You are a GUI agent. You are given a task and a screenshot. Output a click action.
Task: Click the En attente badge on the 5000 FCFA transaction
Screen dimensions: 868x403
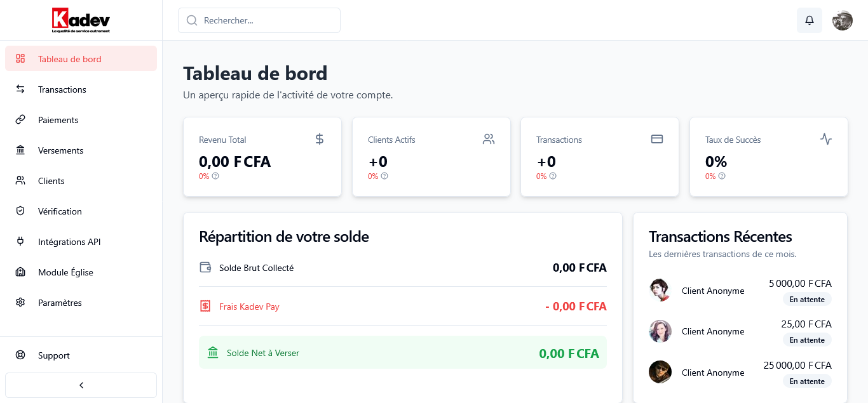pos(807,299)
